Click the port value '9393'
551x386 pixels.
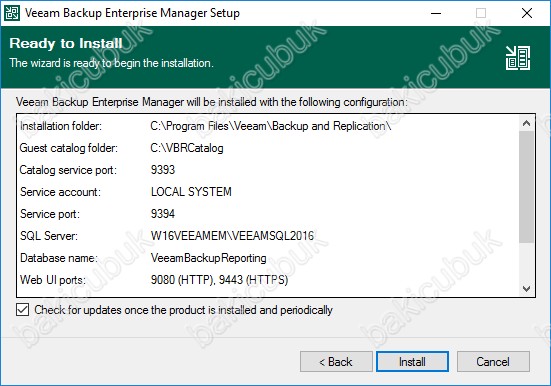163,170
